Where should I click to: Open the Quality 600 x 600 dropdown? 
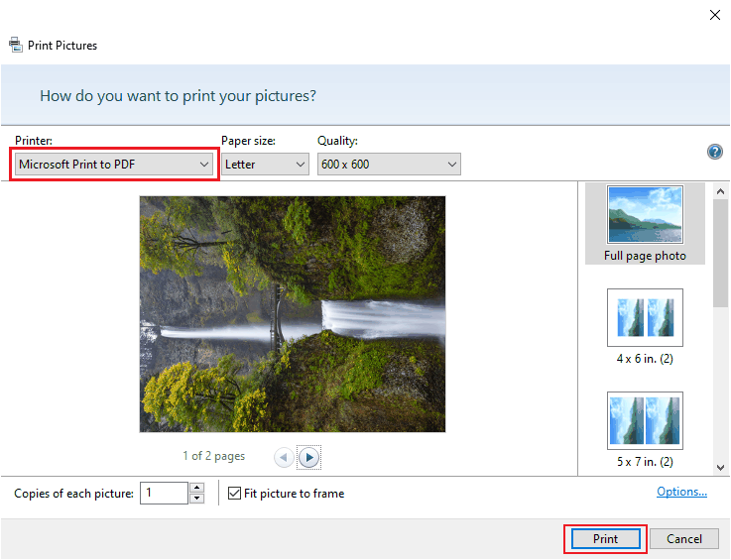[x=389, y=165]
